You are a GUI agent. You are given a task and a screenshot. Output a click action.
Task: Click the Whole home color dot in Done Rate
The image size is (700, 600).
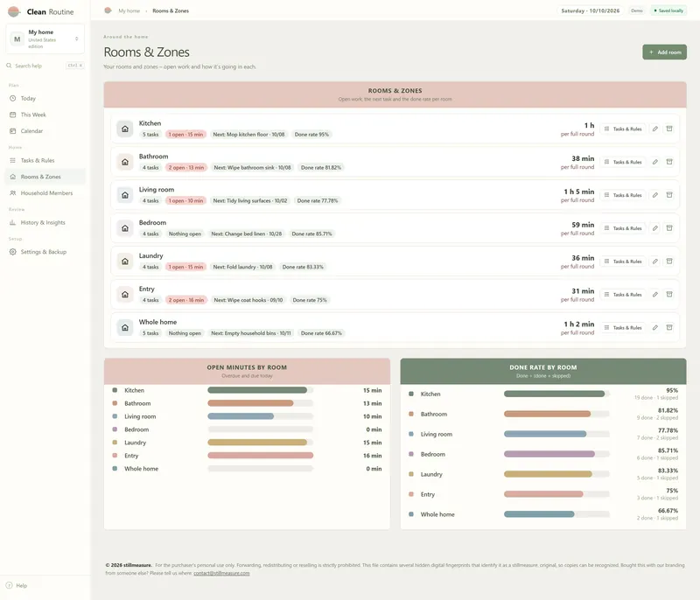(x=411, y=514)
